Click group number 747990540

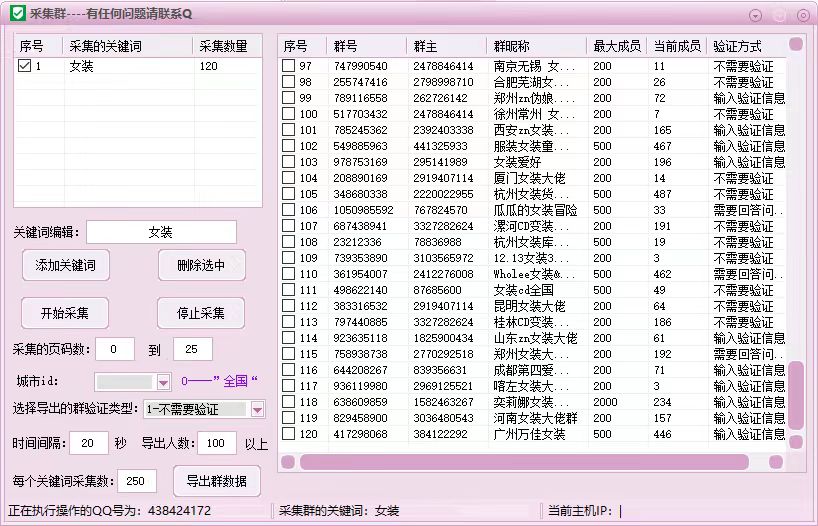(x=360, y=66)
